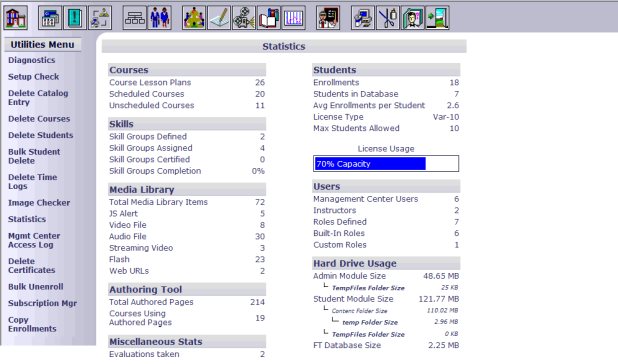Click the Copy Enrollments link

pos(32,324)
